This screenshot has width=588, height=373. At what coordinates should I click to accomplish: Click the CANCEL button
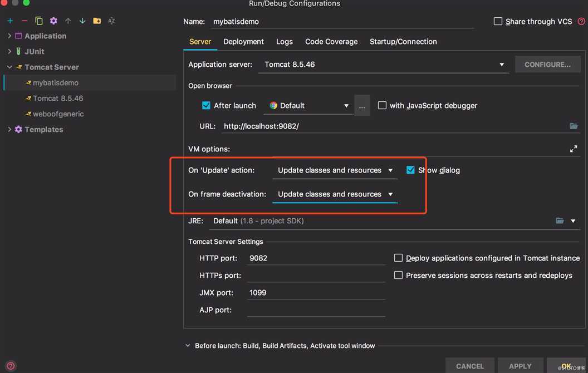[x=469, y=366]
